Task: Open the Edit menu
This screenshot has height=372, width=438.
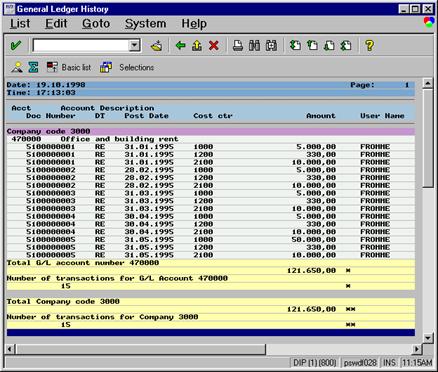Action: pyautogui.click(x=56, y=24)
